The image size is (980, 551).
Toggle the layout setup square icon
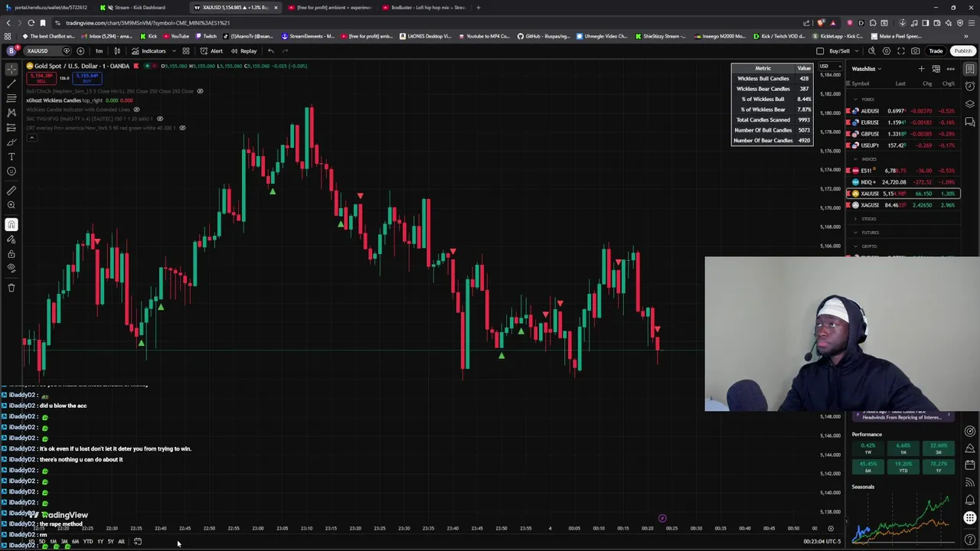coord(820,51)
